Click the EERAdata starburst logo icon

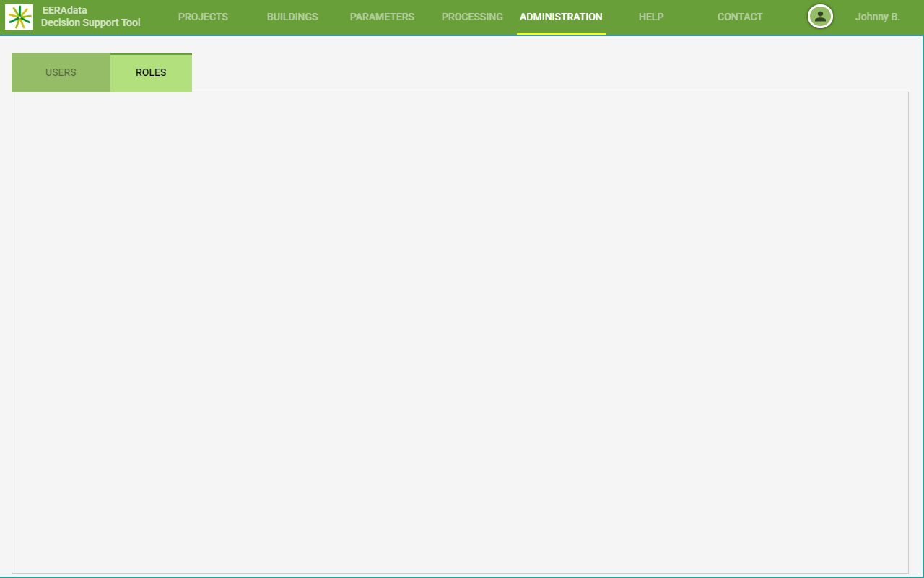tap(19, 17)
